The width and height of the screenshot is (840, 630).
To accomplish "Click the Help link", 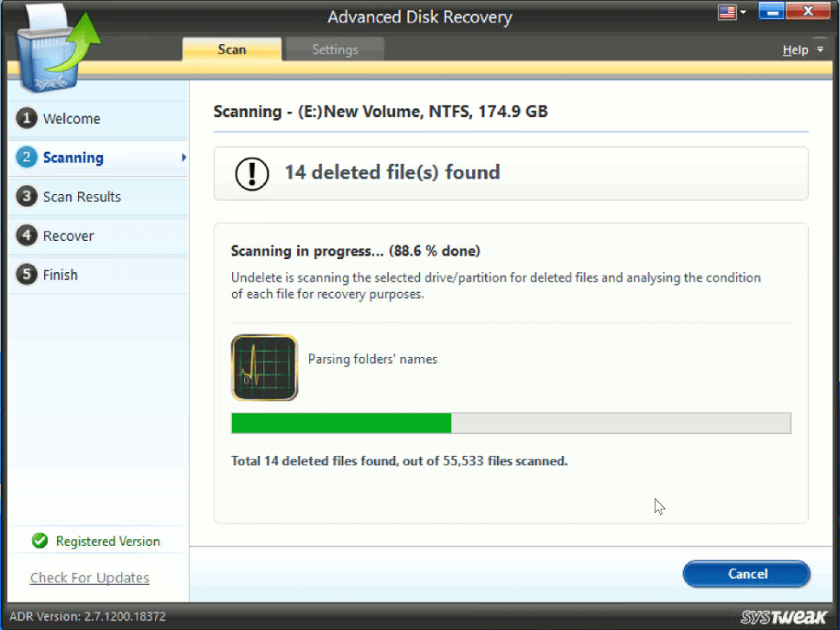I will (794, 49).
